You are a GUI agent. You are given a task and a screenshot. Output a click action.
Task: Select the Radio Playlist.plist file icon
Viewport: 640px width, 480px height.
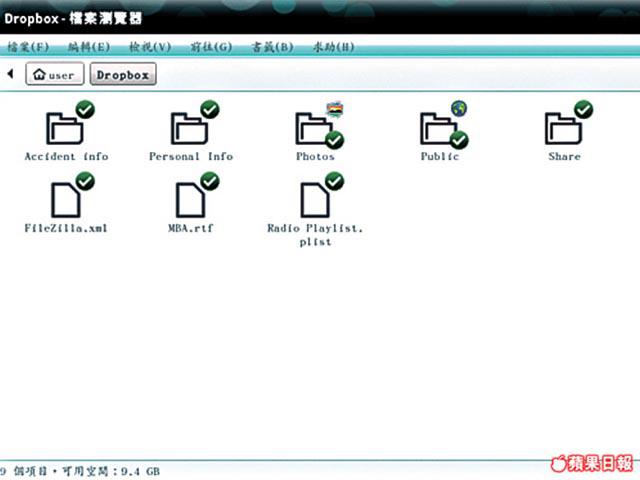[315, 200]
